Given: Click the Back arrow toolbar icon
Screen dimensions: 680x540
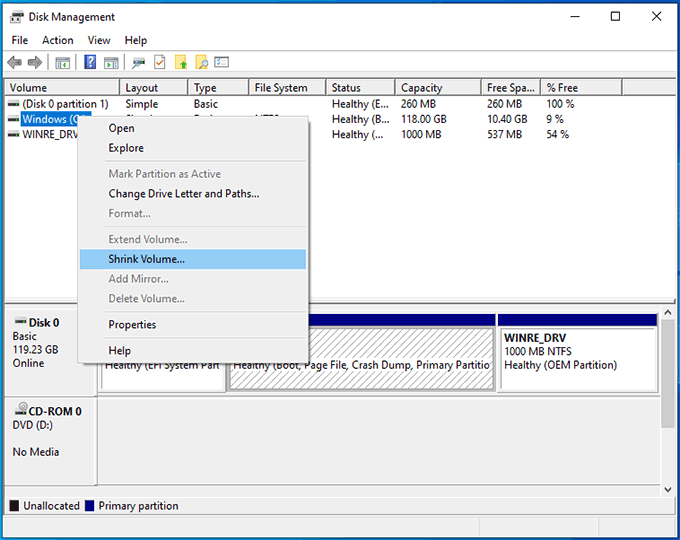Looking at the screenshot, I should point(15,63).
